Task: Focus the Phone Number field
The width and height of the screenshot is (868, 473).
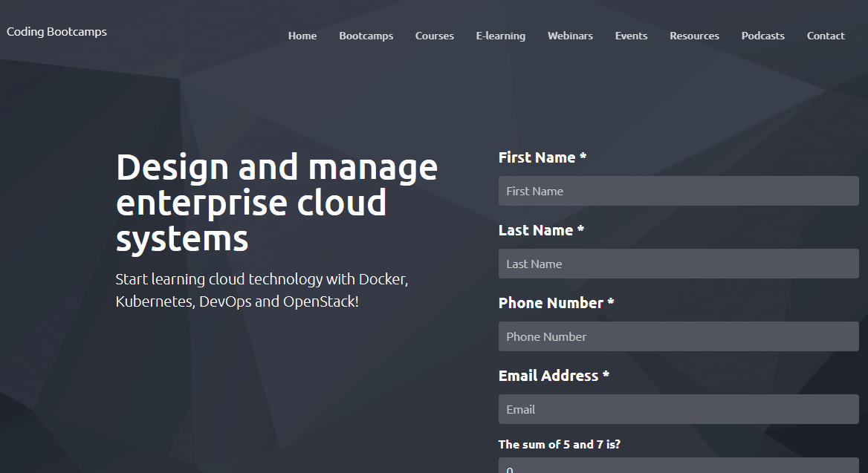Action: 678,336
